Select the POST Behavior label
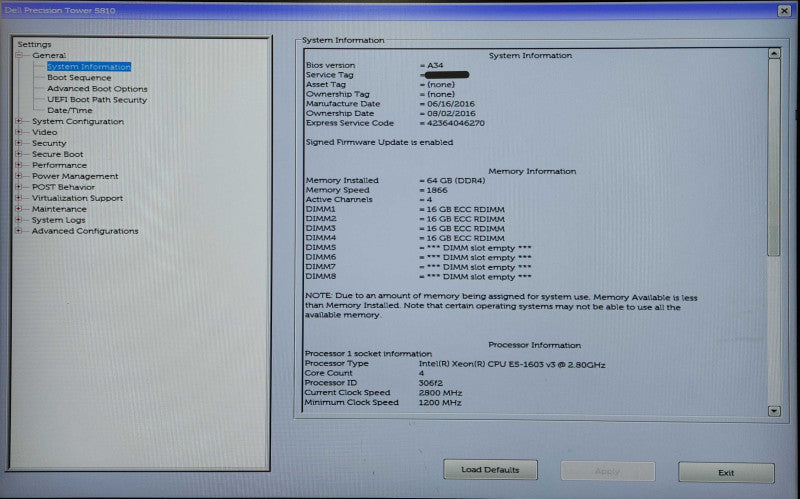 pyautogui.click(x=63, y=187)
